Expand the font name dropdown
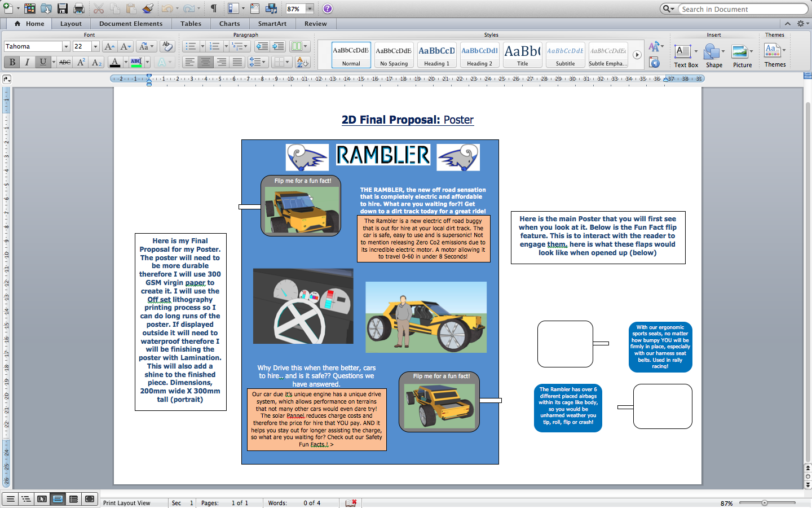The image size is (812, 508). tap(67, 46)
